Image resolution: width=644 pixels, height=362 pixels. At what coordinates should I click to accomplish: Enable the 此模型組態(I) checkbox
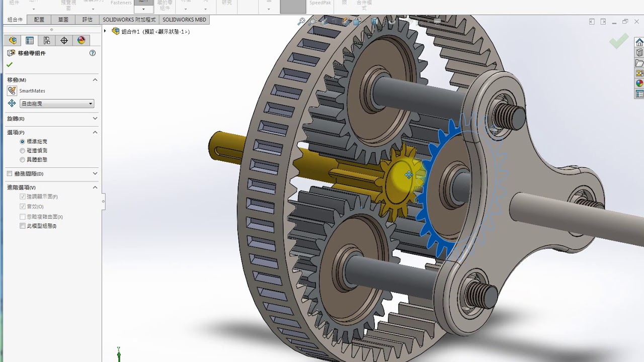(23, 226)
